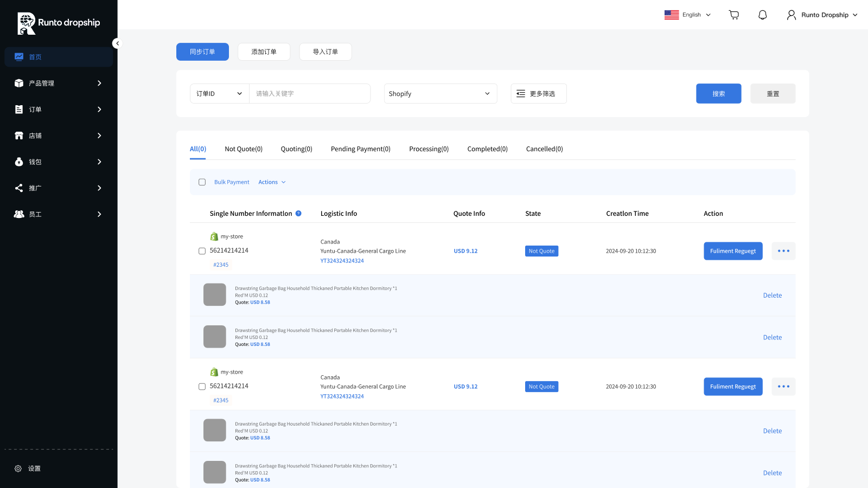Open the 员工 staff sidebar icon

(x=20, y=214)
